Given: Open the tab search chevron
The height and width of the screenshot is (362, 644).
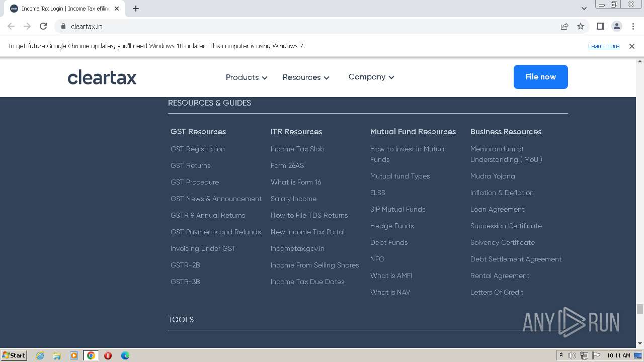Looking at the screenshot, I should [x=584, y=9].
